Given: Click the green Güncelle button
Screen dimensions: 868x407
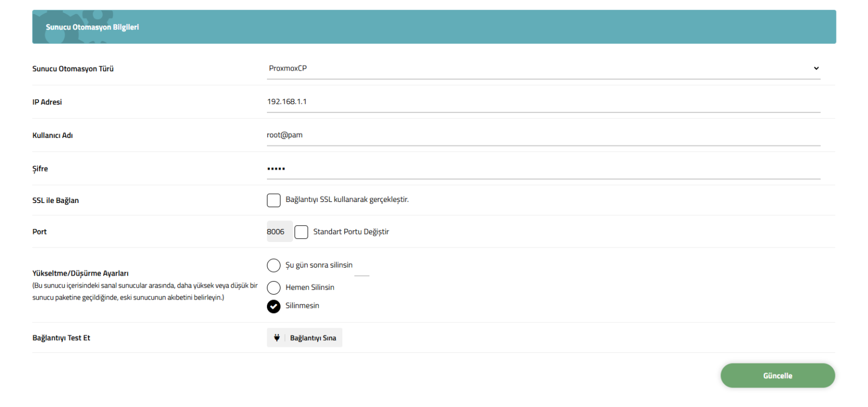Looking at the screenshot, I should [777, 376].
